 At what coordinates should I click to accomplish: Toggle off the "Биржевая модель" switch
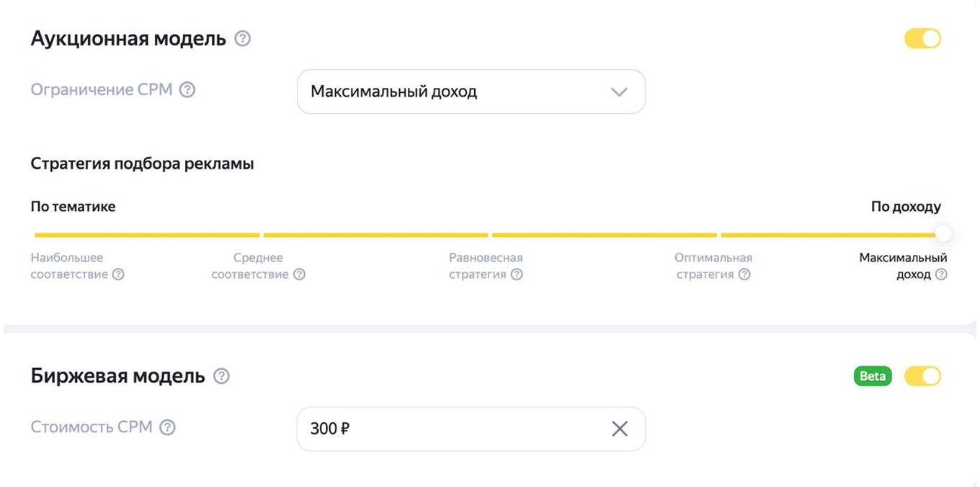pyautogui.click(x=923, y=376)
